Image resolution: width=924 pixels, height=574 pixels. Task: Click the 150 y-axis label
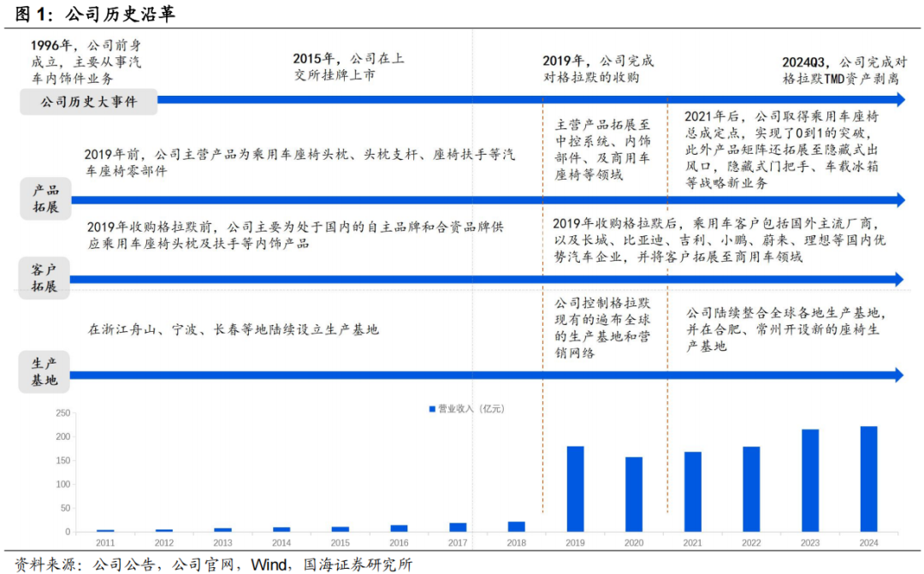point(63,460)
